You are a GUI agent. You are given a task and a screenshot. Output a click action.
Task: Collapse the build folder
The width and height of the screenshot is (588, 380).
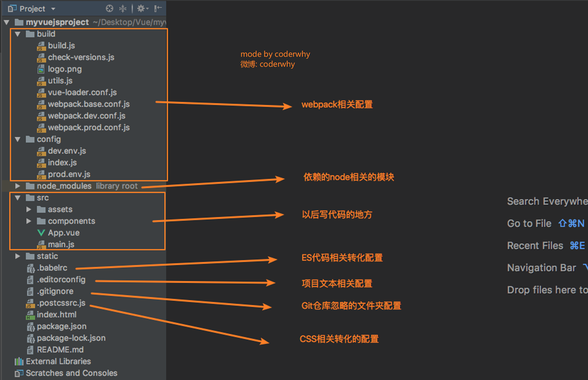coord(17,34)
